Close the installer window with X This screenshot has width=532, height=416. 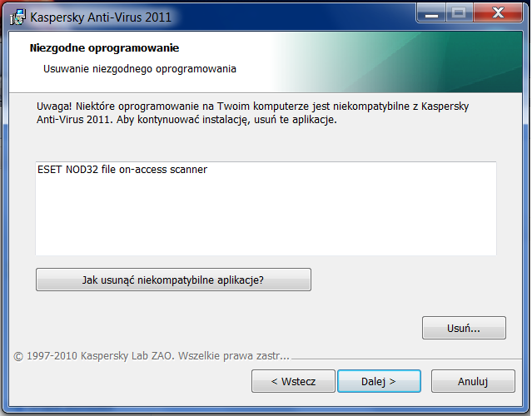click(x=498, y=13)
